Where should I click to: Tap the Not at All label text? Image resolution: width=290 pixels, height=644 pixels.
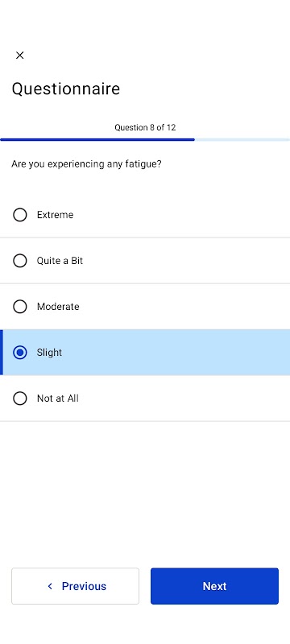[57, 398]
